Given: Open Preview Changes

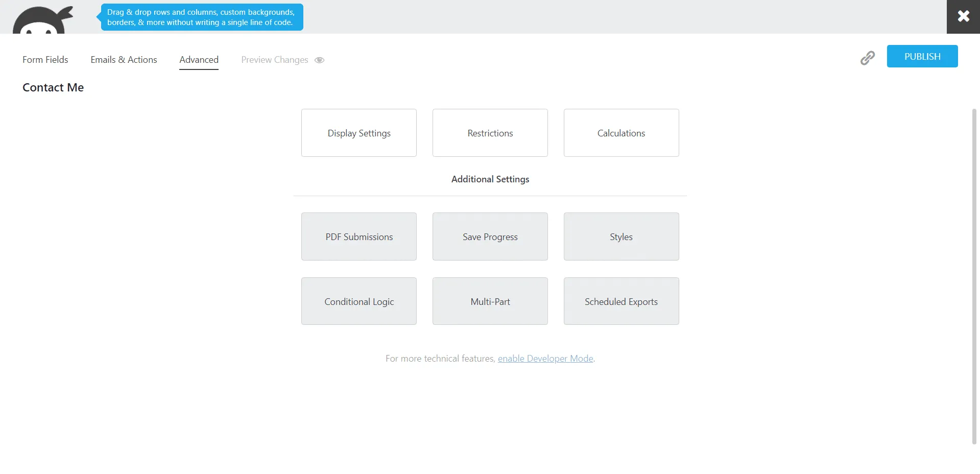Looking at the screenshot, I should pyautogui.click(x=274, y=60).
